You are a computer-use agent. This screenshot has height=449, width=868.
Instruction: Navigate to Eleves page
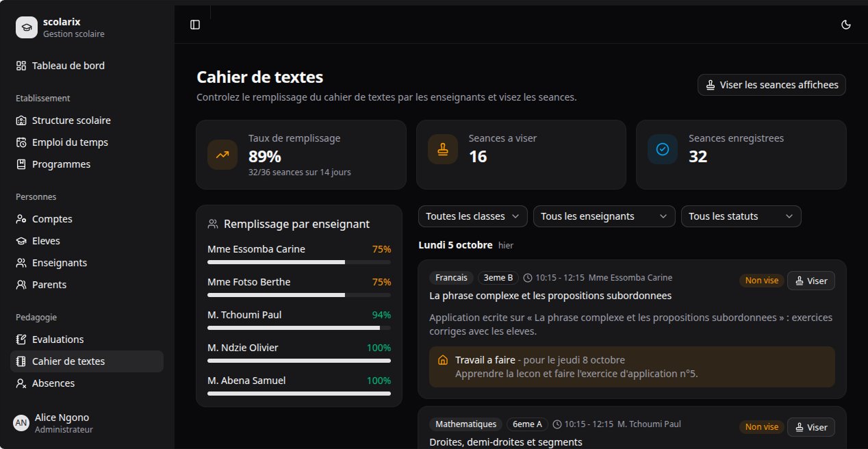(87, 241)
